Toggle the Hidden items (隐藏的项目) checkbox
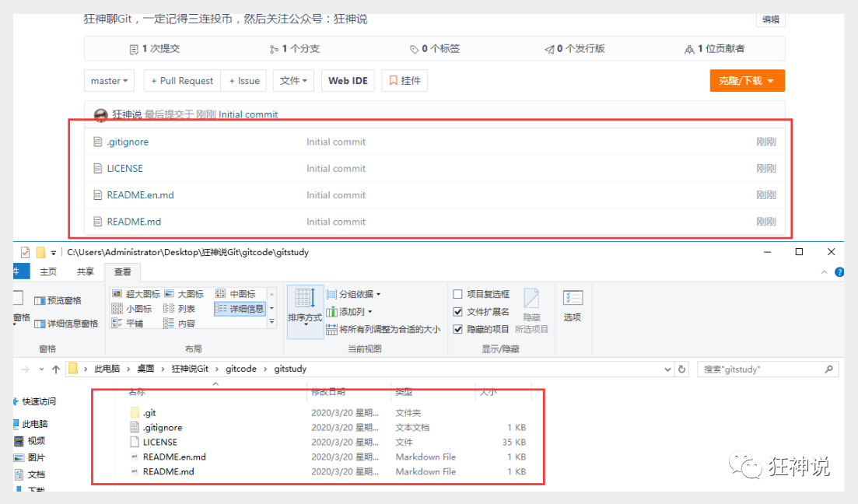 pos(458,330)
